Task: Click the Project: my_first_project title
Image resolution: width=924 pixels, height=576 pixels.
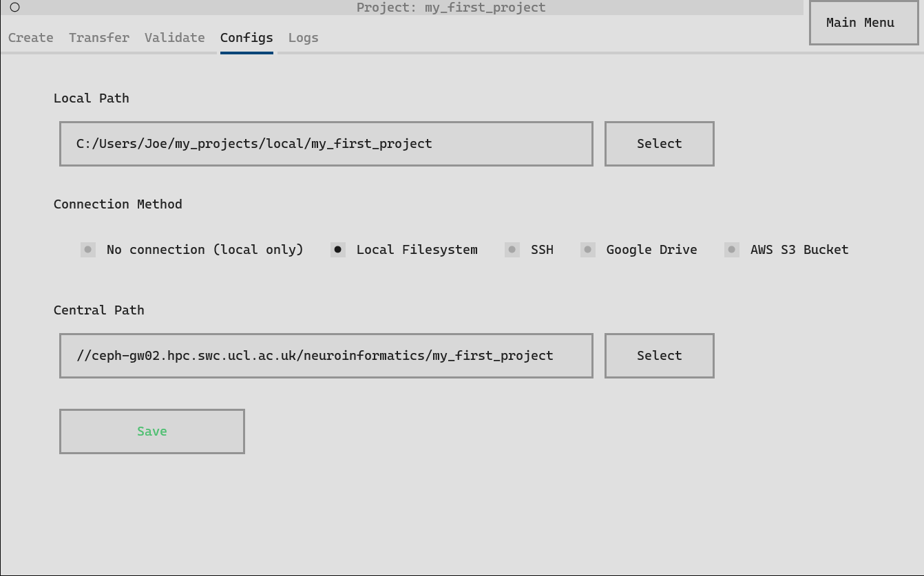Action: tap(451, 8)
